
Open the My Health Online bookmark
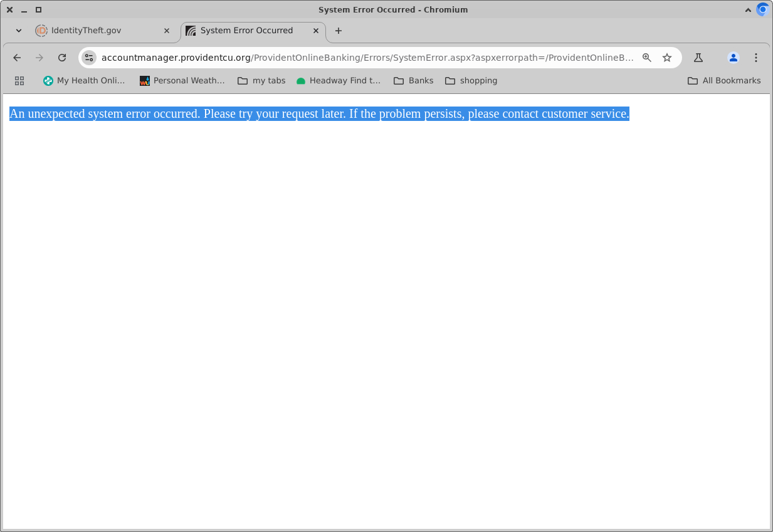(84, 81)
